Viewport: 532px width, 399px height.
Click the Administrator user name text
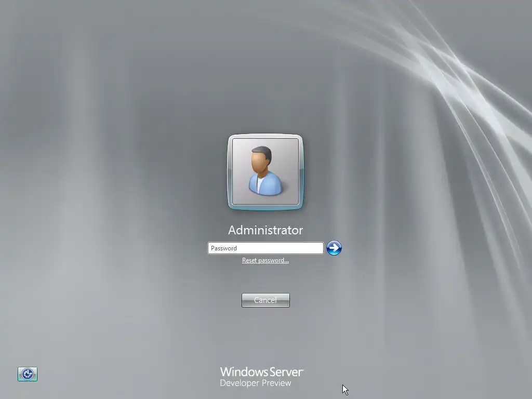coord(265,230)
